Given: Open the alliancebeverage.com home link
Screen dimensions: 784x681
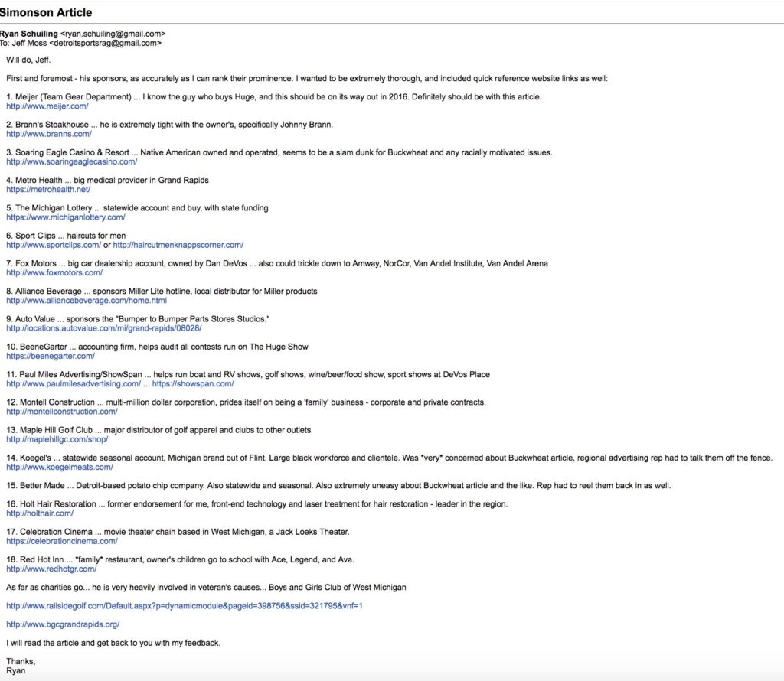Looking at the screenshot, I should tap(87, 300).
